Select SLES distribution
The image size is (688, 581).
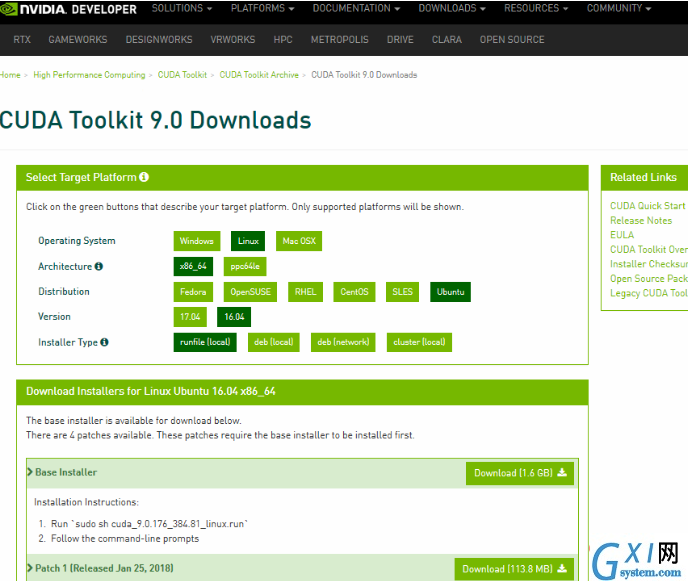[x=402, y=292]
